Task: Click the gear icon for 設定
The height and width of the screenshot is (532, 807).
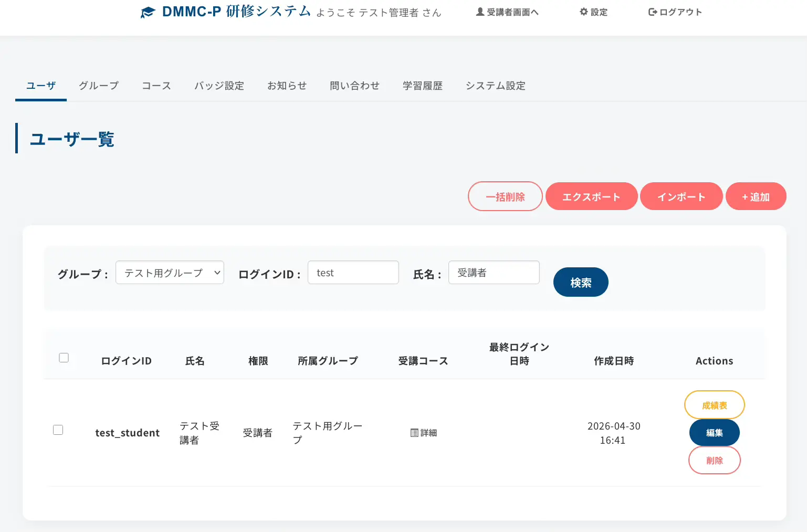Action: click(x=583, y=12)
